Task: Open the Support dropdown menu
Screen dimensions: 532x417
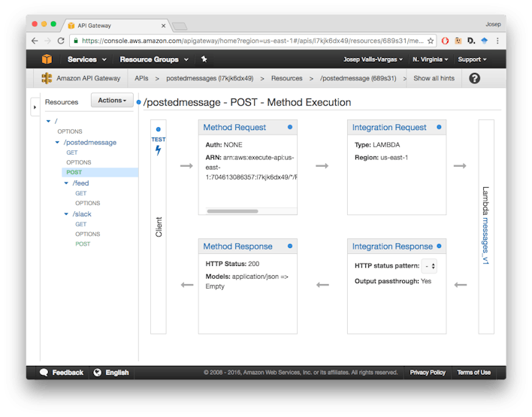Action: tap(472, 59)
